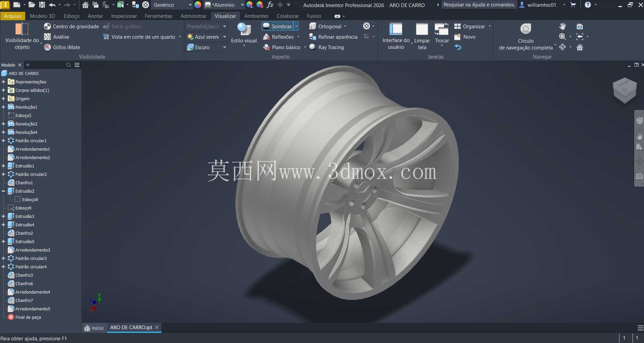
Task: Open the Inspecionar tab
Action: (x=124, y=16)
